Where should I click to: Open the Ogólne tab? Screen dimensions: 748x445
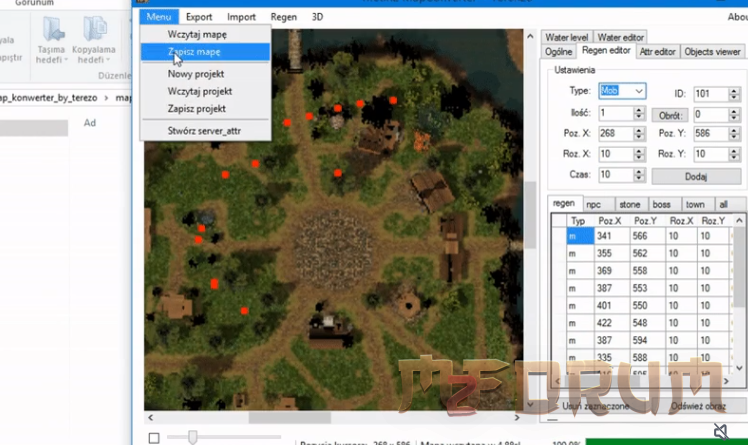pos(558,52)
